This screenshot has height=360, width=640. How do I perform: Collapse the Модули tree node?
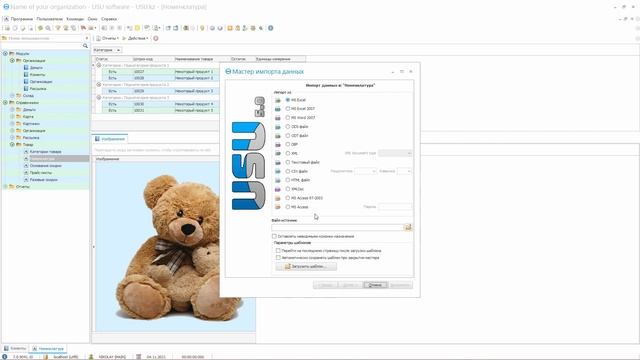[x=5, y=53]
